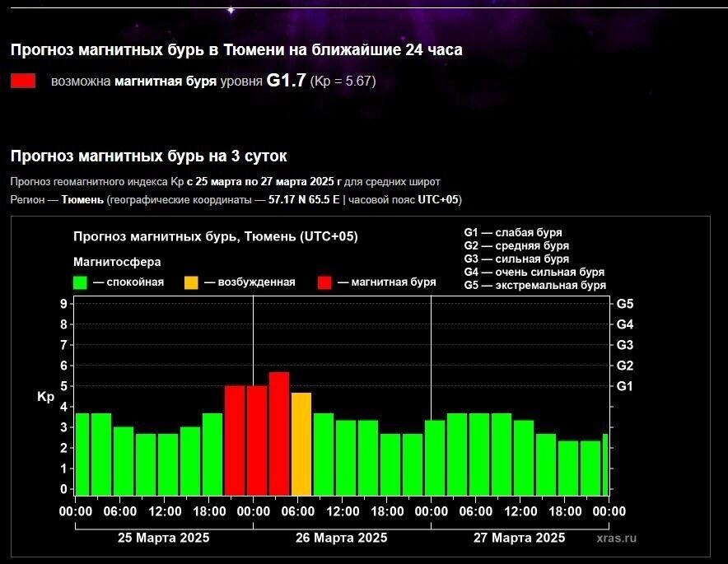Click the 'G2' label on right axis
The height and width of the screenshot is (564, 728).
click(624, 366)
